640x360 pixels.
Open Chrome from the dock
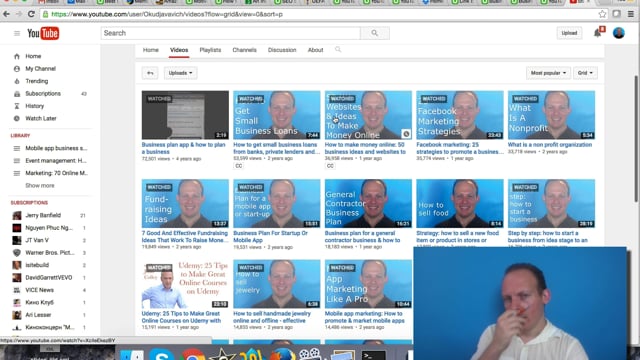193,354
